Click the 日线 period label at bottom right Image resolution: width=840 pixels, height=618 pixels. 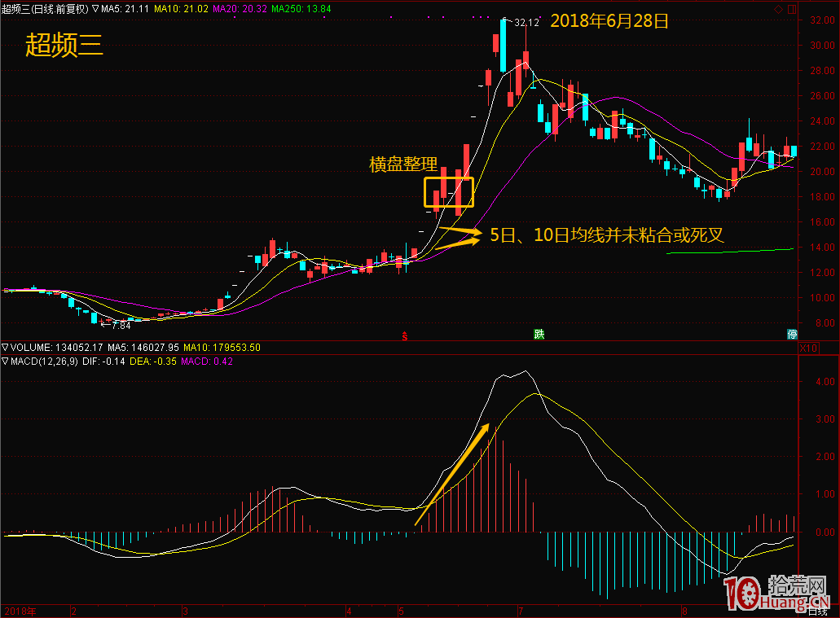pos(817,611)
